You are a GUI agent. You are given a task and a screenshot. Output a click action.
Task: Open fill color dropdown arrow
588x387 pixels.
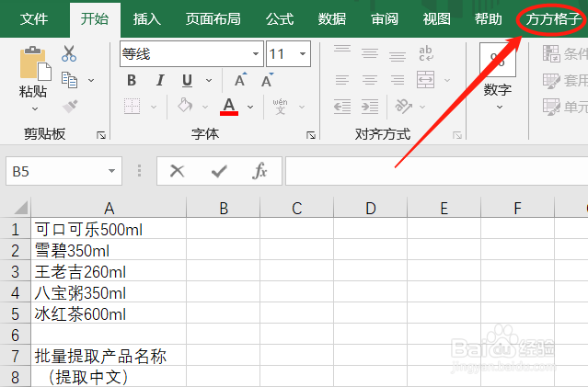pos(205,108)
